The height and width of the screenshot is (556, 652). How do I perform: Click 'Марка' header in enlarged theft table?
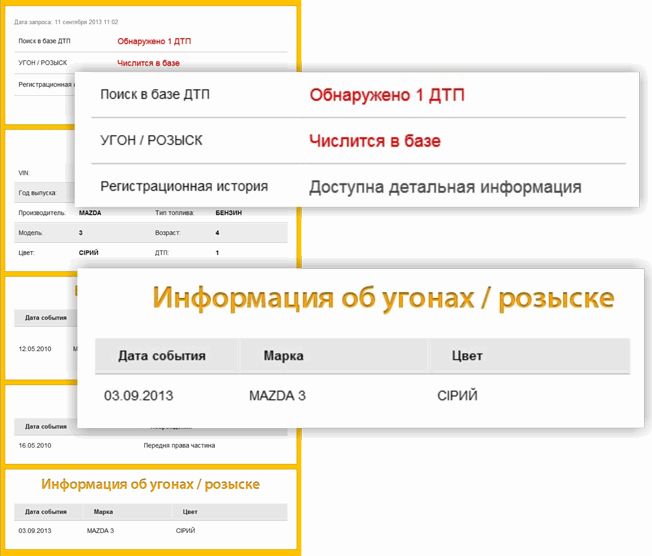coord(284,356)
